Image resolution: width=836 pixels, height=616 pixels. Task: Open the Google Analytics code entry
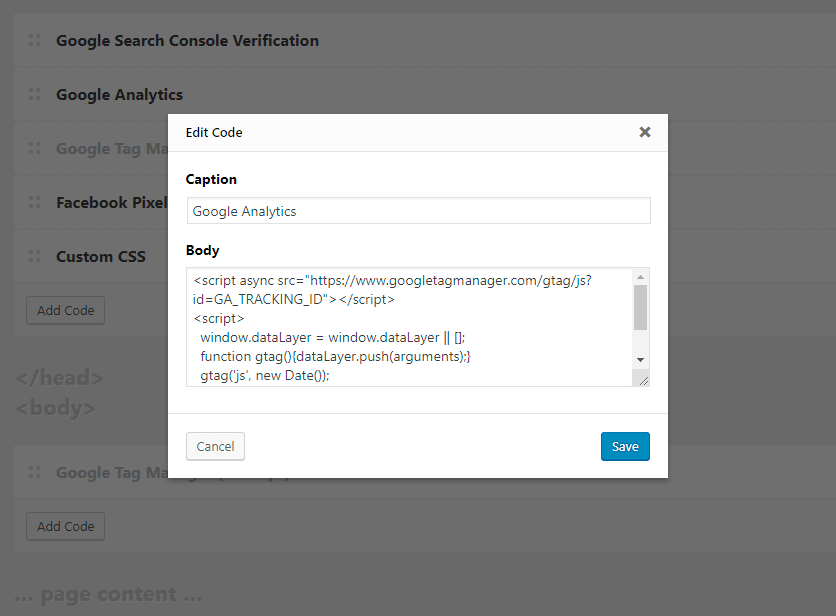pyautogui.click(x=119, y=95)
